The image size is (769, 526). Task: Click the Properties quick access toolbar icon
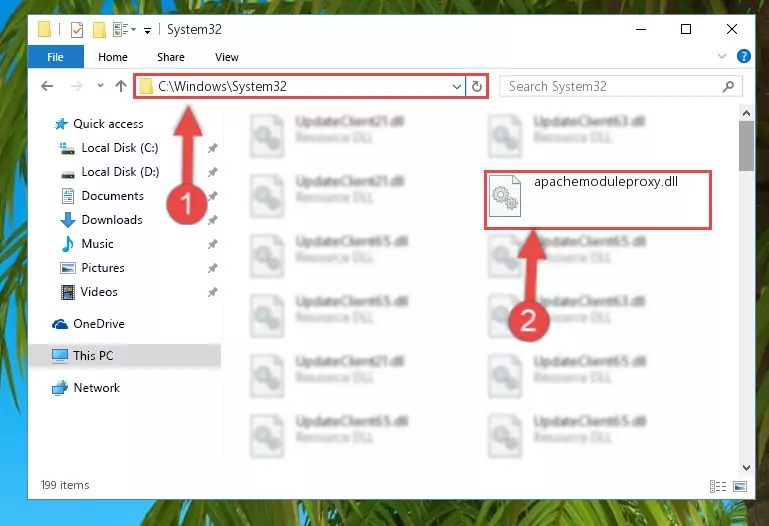pyautogui.click(x=77, y=29)
